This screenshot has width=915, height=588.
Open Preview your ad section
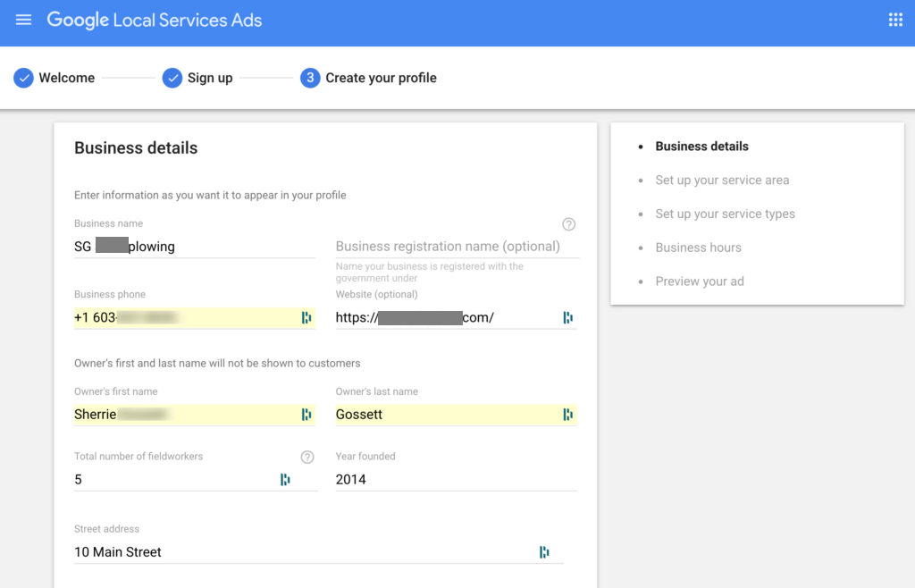point(699,281)
